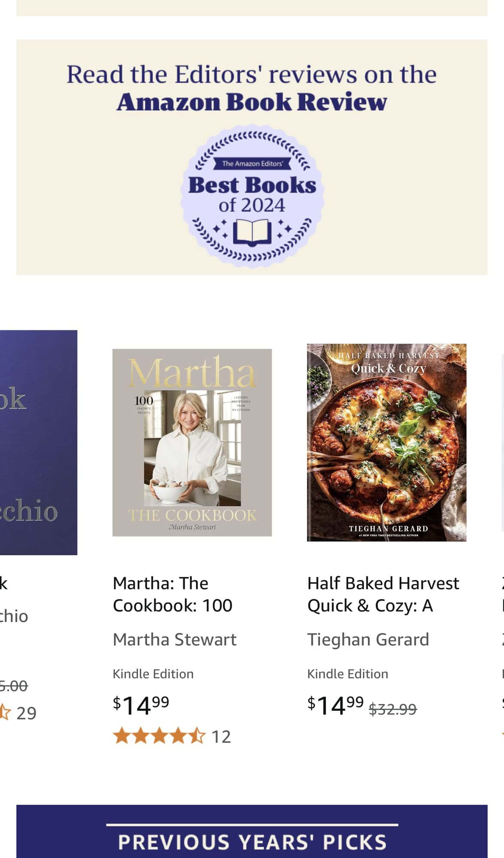Select the $14.99 price for Martha's cookbook
This screenshot has width=504, height=858.
141,705
